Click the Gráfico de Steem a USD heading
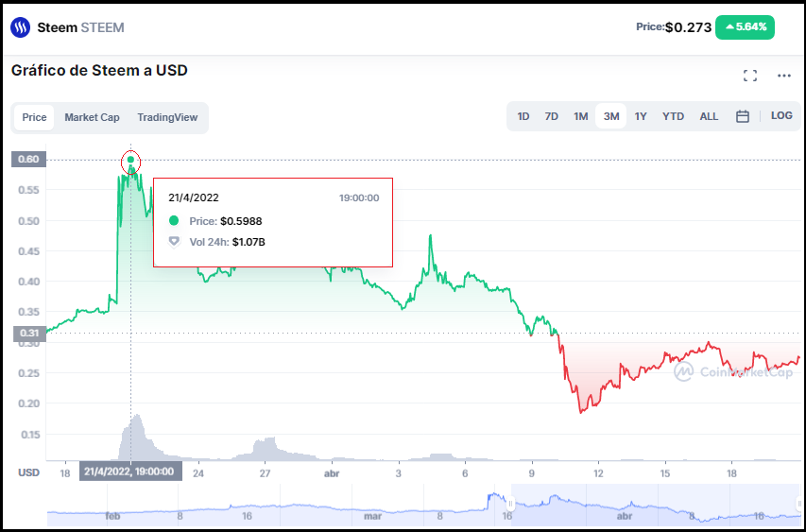This screenshot has height=532, width=806. (x=99, y=70)
